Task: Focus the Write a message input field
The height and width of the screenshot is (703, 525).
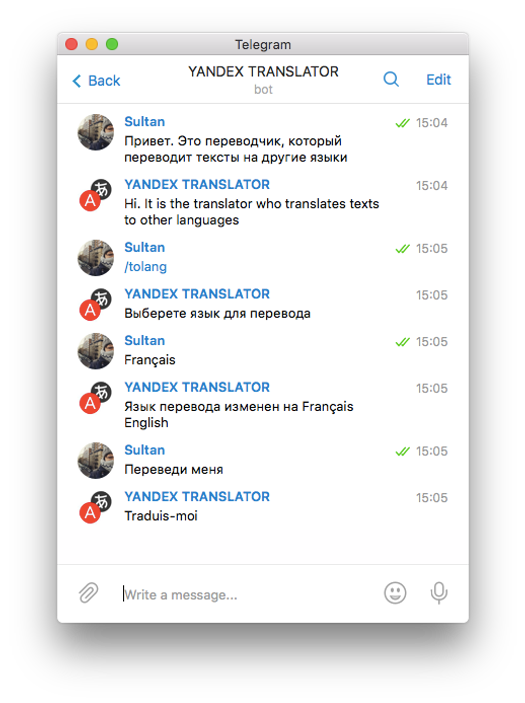Action: 247,595
